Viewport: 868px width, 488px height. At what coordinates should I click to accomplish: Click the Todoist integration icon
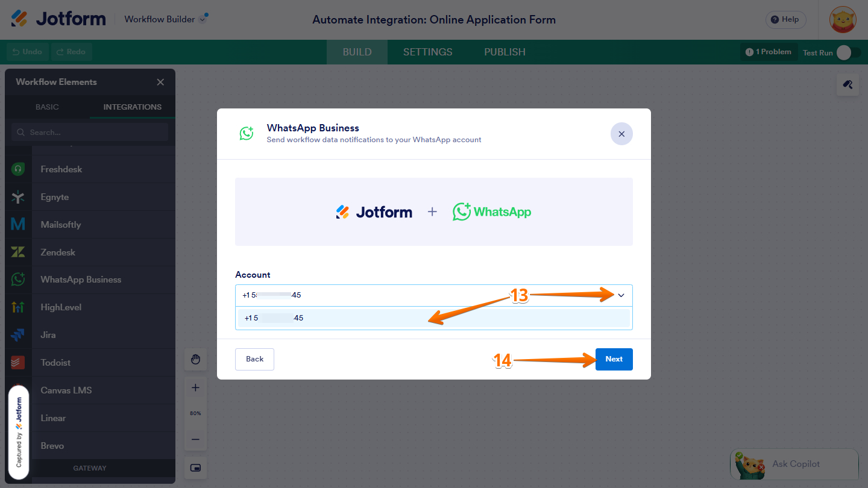18,363
